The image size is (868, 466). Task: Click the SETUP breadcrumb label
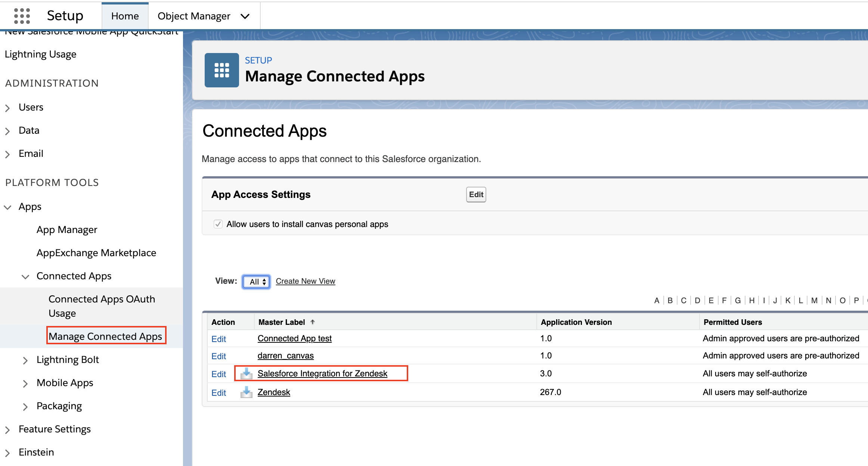coord(258,60)
